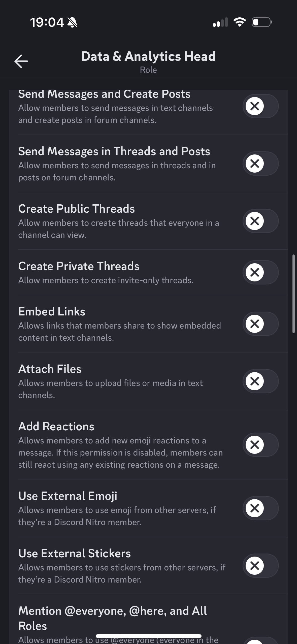Tap the home indicator bar
This screenshot has height=644, width=297.
148,636
